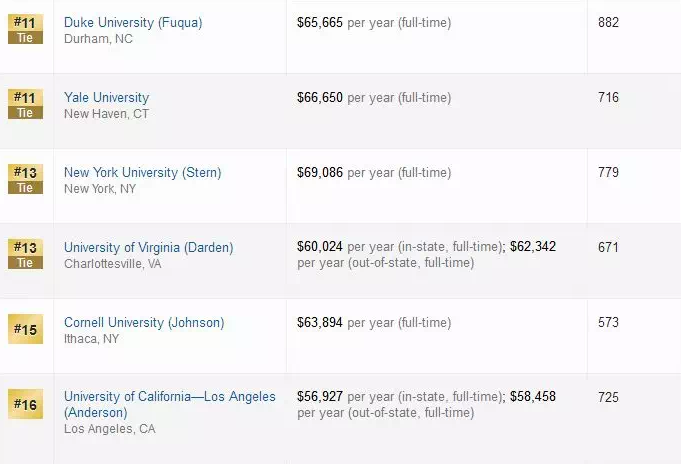681x464 pixels.
Task: Click NYU Stern's $69,086 tuition text
Action: point(320,172)
